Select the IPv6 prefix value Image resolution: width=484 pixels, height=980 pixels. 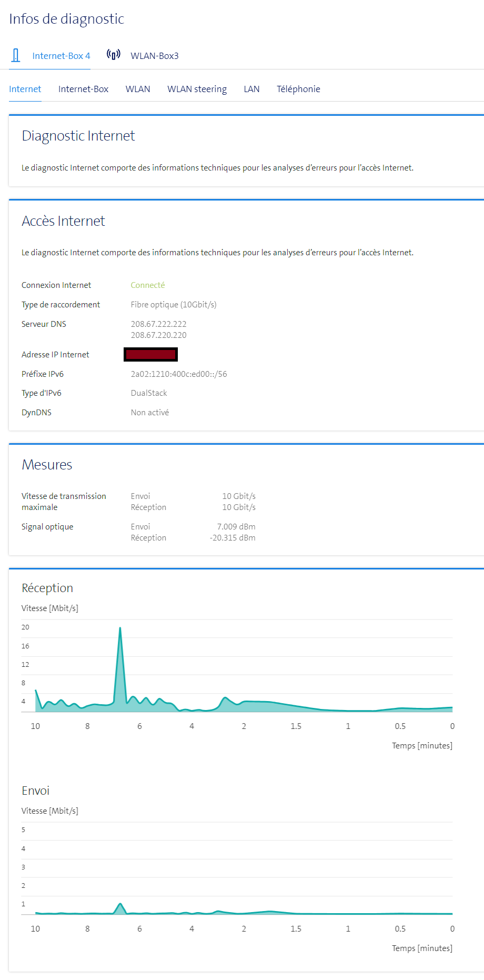pos(179,374)
